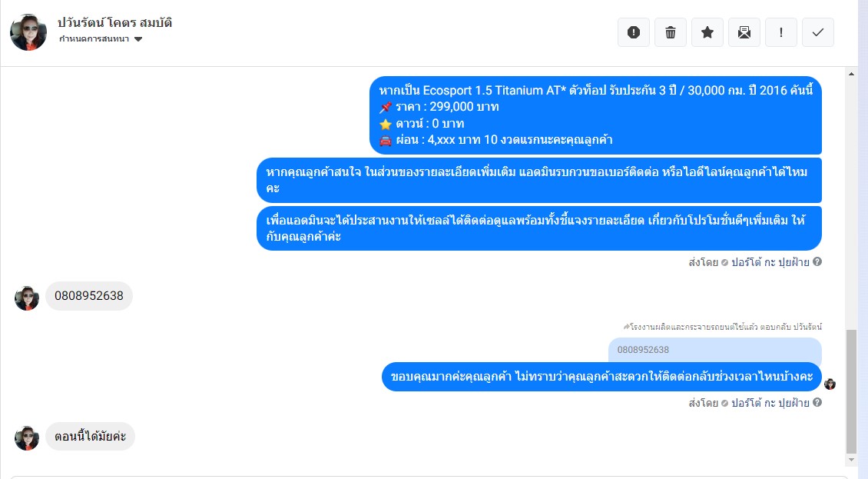This screenshot has width=868, height=479.
Task: Click avatar beside the 0808952638 message
Action: [27, 298]
